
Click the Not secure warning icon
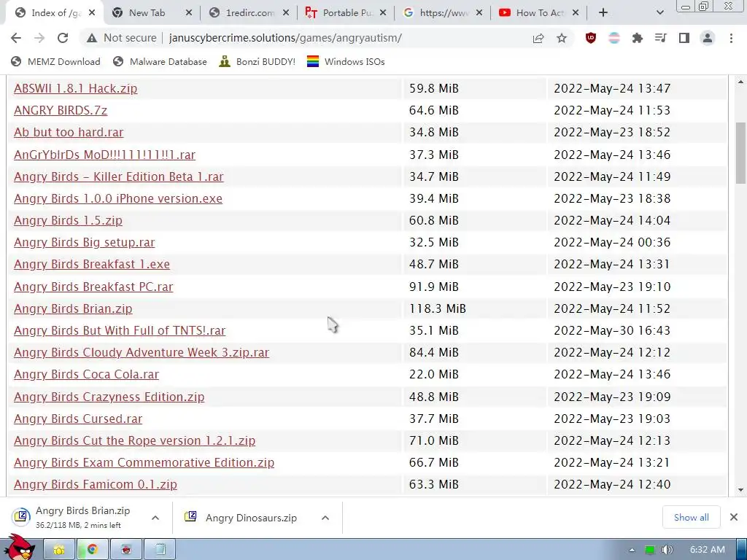tap(92, 38)
